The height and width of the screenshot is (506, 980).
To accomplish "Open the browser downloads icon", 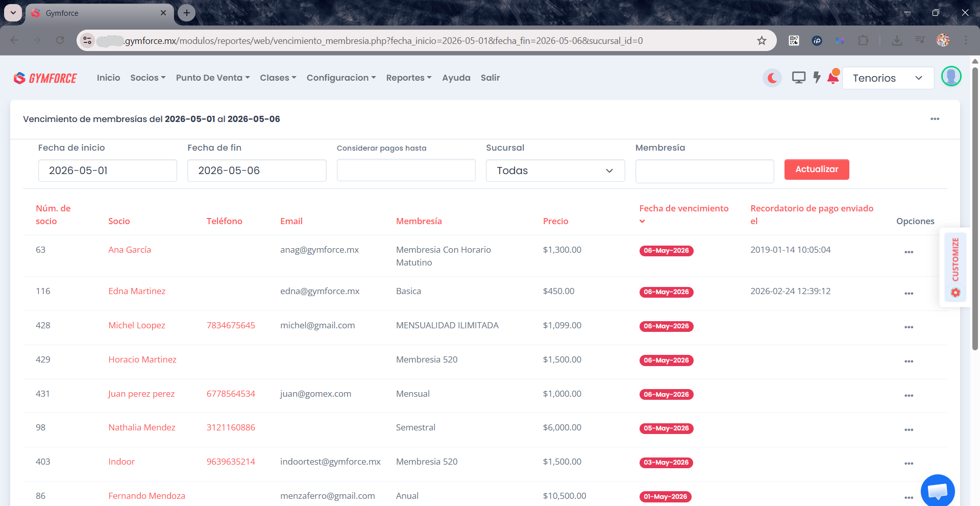I will point(897,41).
